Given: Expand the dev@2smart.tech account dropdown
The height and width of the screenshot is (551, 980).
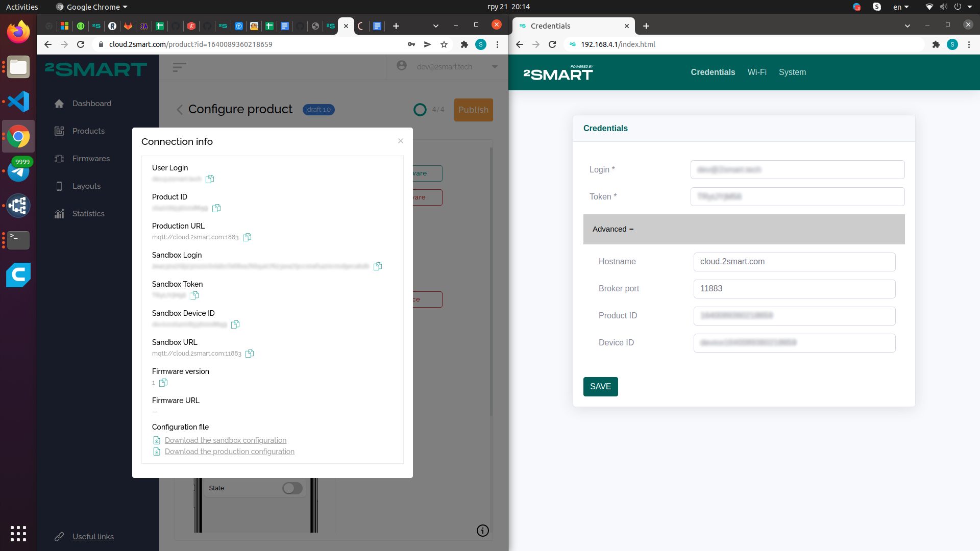Looking at the screenshot, I should (x=495, y=67).
